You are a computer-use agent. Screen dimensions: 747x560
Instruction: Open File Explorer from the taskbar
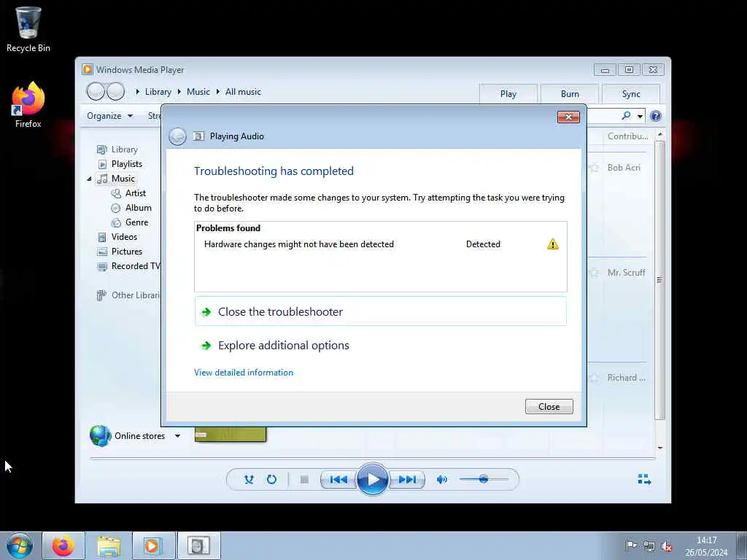point(109,545)
